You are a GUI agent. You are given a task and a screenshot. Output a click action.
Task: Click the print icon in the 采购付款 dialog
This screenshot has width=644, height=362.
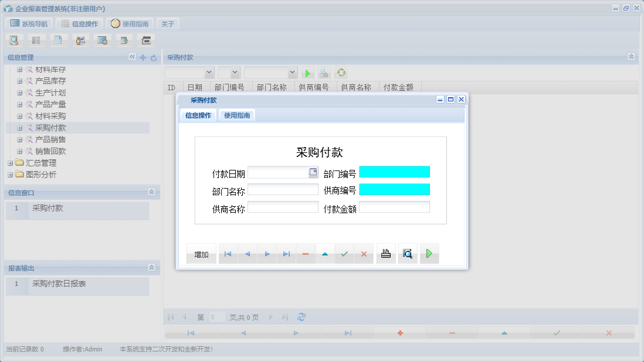click(x=386, y=253)
